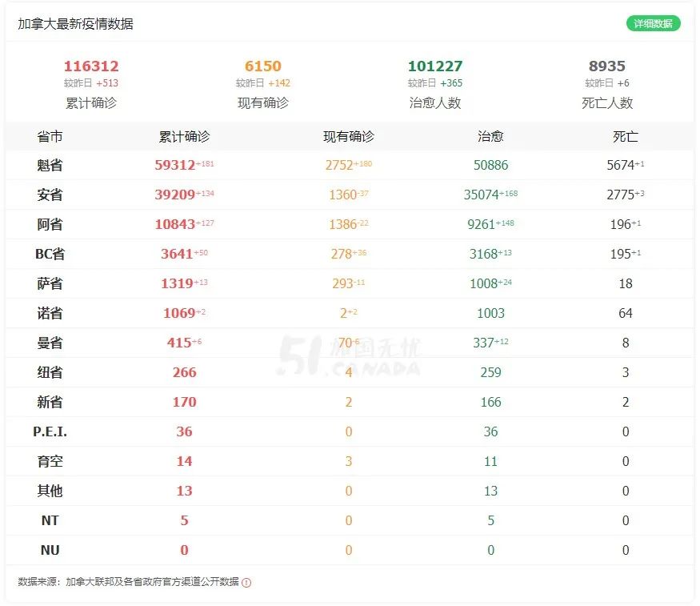Click the +365 recovered change figure

451,83
